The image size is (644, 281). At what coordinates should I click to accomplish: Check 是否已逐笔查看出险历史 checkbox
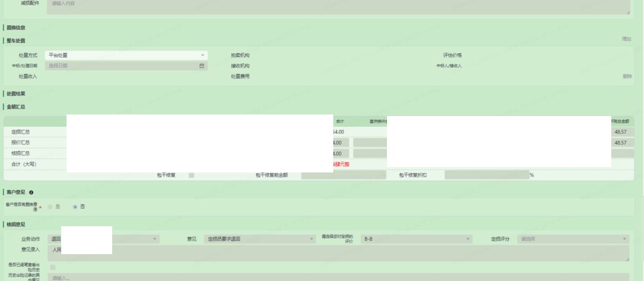[x=53, y=267]
